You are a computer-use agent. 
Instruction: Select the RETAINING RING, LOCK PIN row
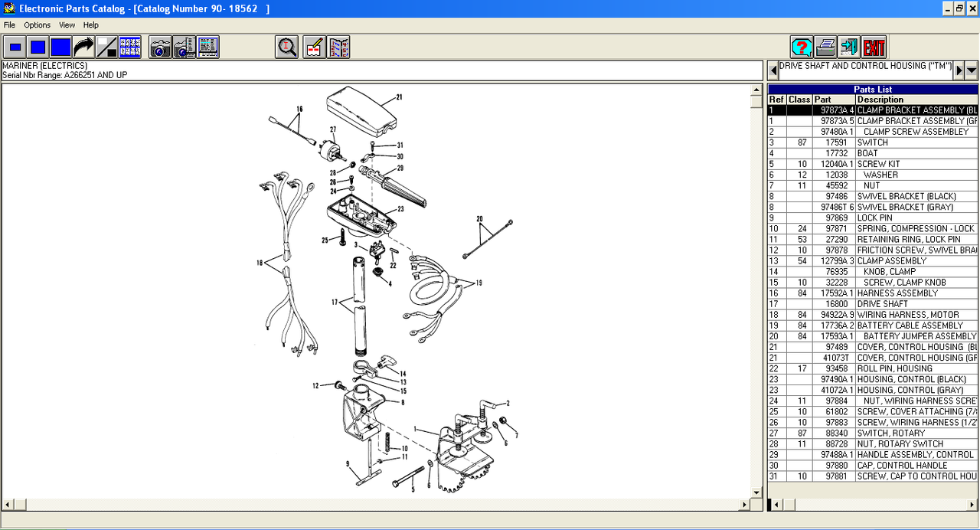pos(873,239)
